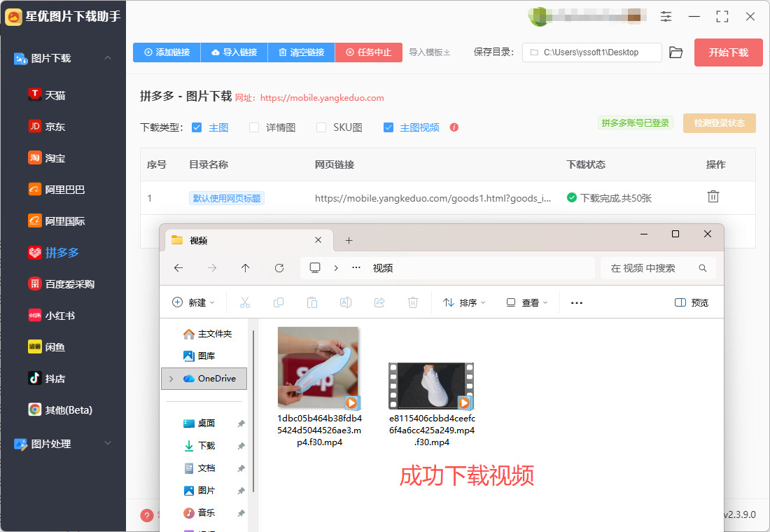Click the red help question mark icon
The height and width of the screenshot is (532, 770).
[147, 515]
